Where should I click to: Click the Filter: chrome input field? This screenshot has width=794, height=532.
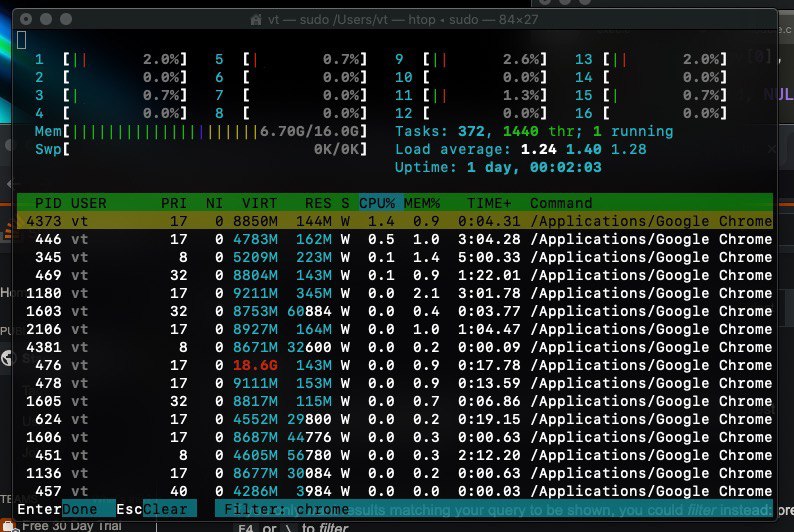pos(494,509)
